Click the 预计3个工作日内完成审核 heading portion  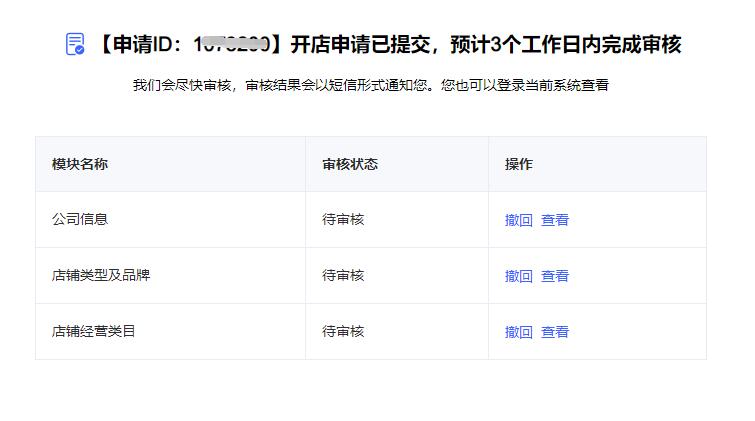tap(566, 44)
